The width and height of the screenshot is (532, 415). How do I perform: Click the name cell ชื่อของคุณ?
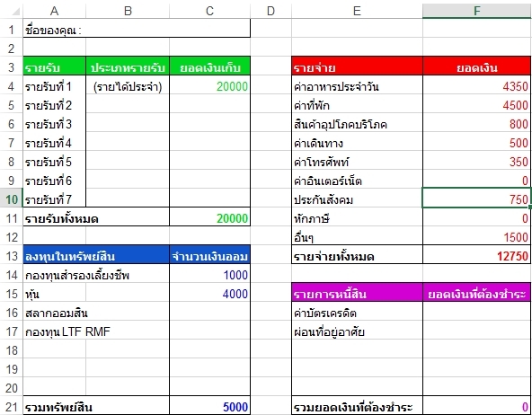(137, 30)
